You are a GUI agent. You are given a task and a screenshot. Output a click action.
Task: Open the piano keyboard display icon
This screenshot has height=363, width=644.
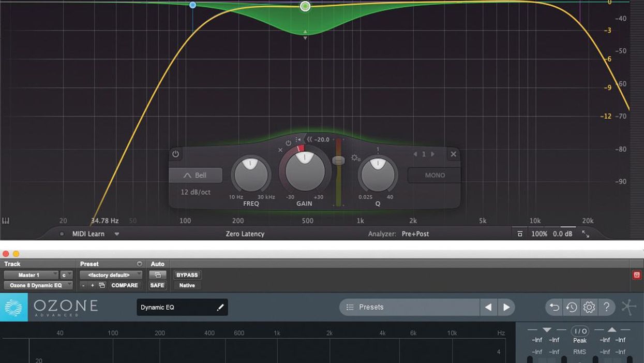(6, 221)
